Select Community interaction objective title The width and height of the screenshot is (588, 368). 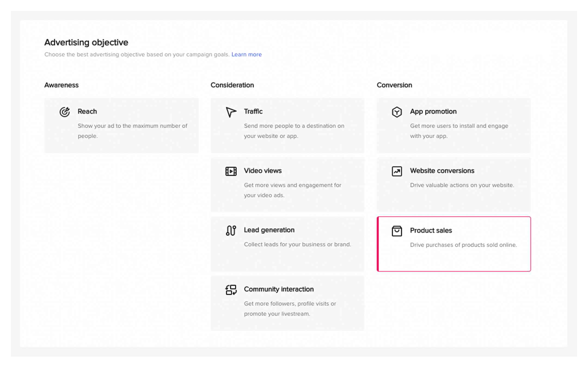279,289
